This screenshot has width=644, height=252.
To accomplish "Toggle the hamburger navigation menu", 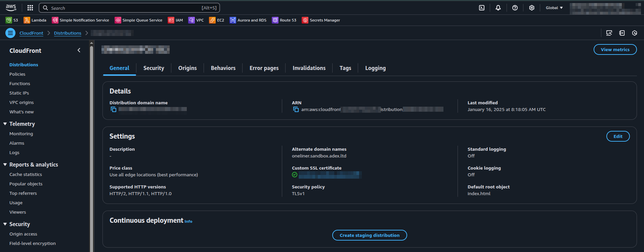I will coord(10,33).
